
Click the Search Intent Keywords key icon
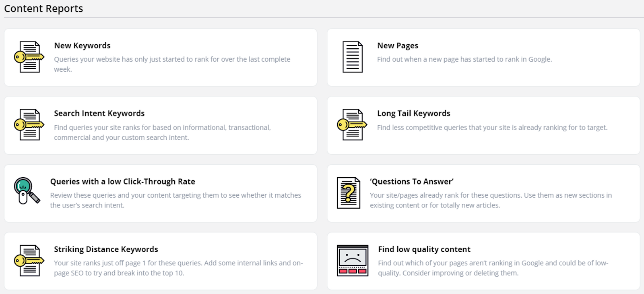(x=29, y=125)
